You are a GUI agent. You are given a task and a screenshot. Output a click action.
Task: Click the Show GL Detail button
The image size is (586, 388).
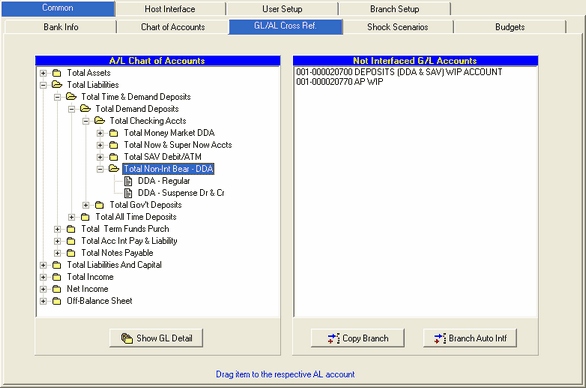156,338
